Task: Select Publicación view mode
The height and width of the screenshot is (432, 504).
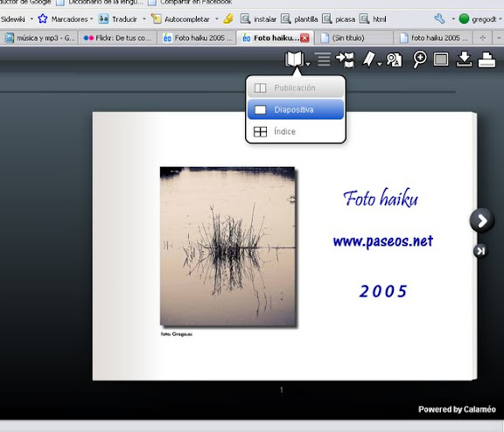Action: coord(296,87)
